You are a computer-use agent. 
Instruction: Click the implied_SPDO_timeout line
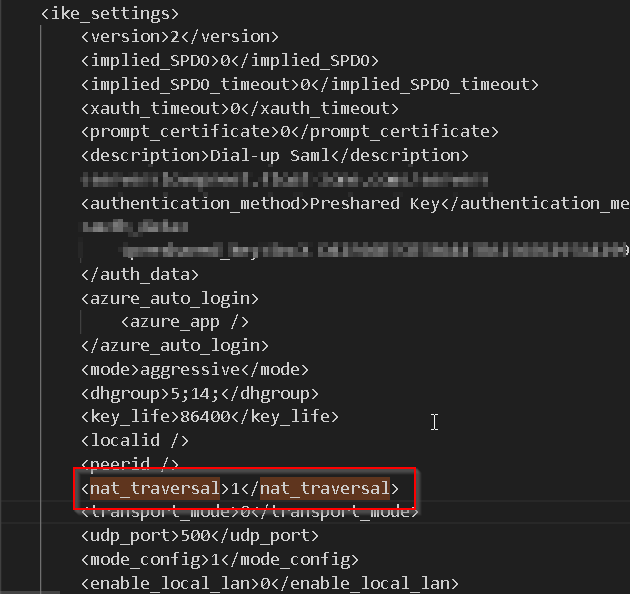click(310, 84)
